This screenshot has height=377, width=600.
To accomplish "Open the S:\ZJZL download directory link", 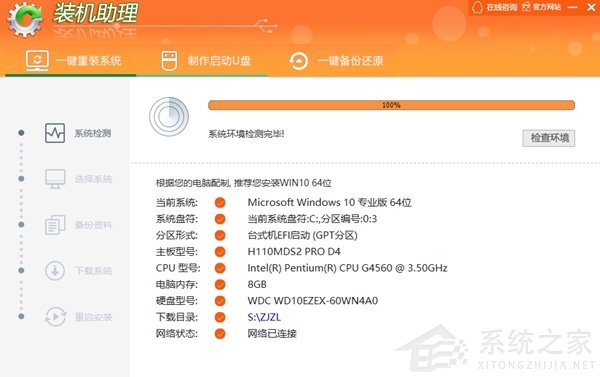I will point(264,317).
